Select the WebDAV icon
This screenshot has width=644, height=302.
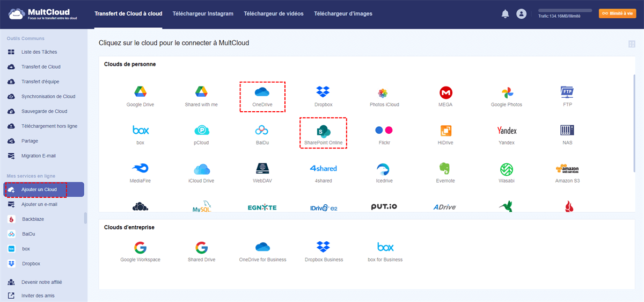pos(262,168)
